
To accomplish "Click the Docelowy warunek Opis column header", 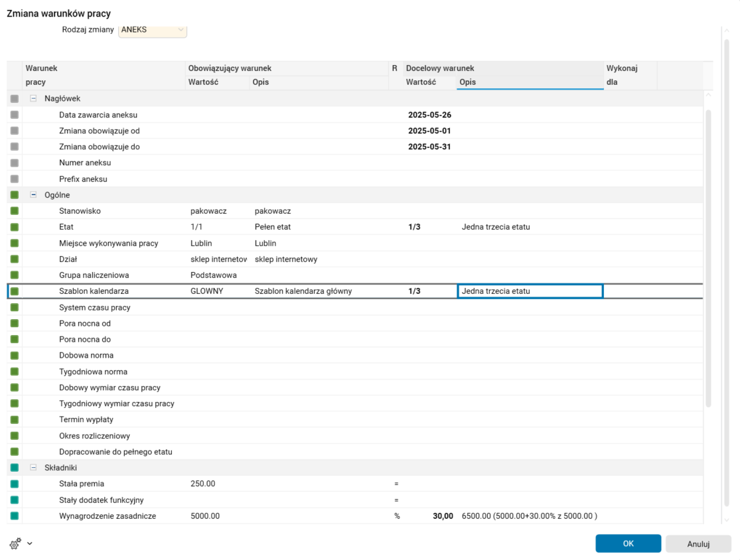I will 530,82.
